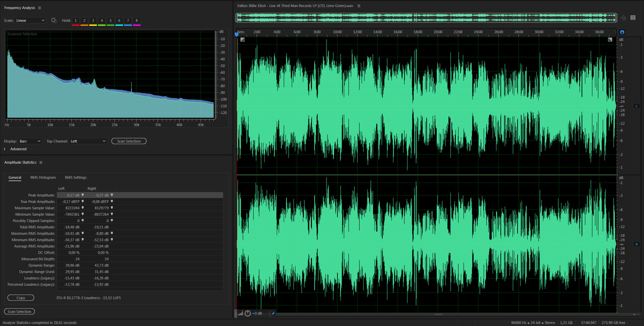Copy graph data icon beside Scale dropdown
Image resolution: width=644 pixels, height=326 pixels.
[x=54, y=21]
